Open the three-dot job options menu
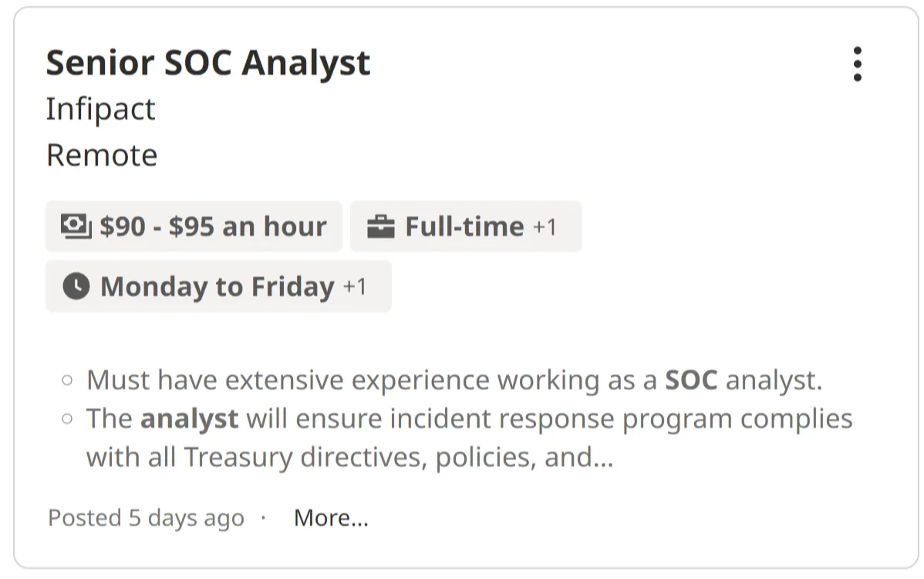The width and height of the screenshot is (924, 579). [857, 64]
